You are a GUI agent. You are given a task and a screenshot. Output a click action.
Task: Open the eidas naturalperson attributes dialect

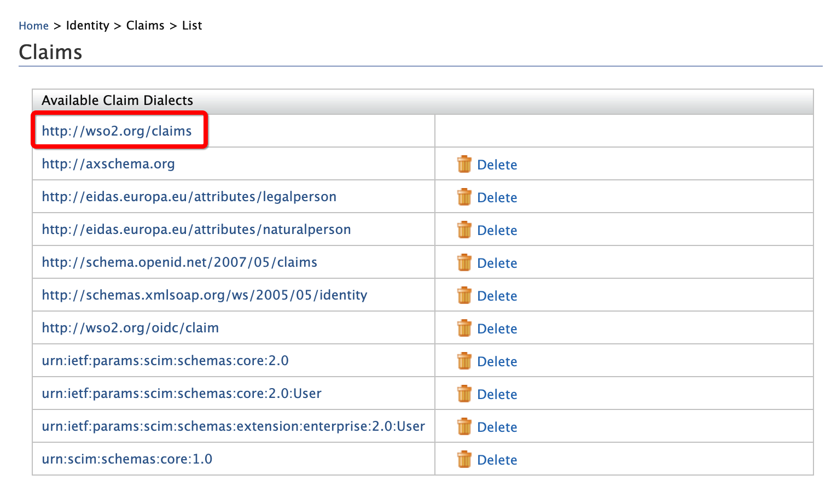(x=196, y=230)
